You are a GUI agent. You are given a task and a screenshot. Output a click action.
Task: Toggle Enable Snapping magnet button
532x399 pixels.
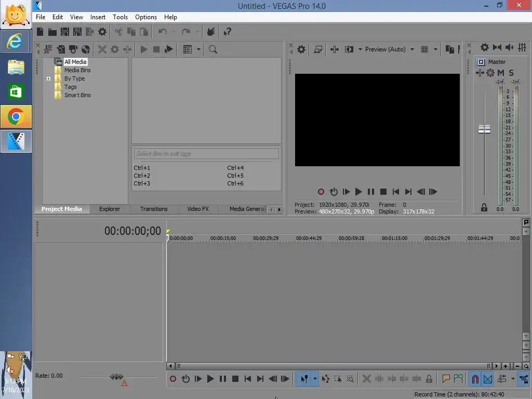475,379
